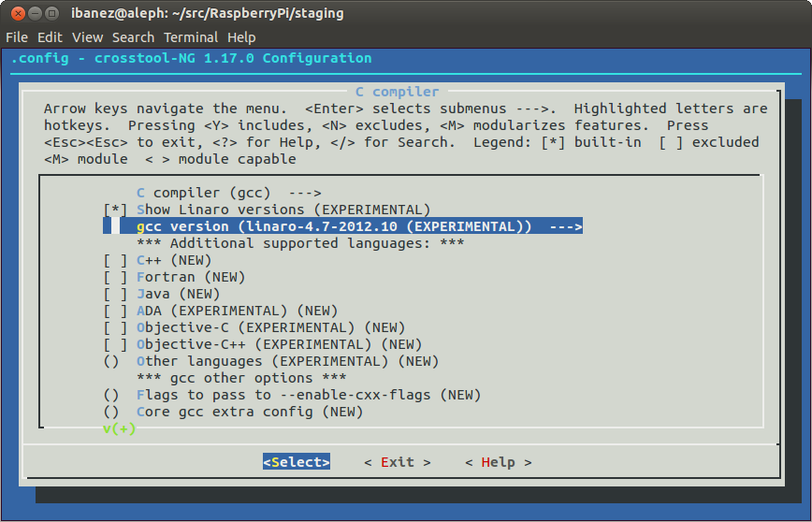Open the Edit menu
812x522 pixels.
click(50, 37)
